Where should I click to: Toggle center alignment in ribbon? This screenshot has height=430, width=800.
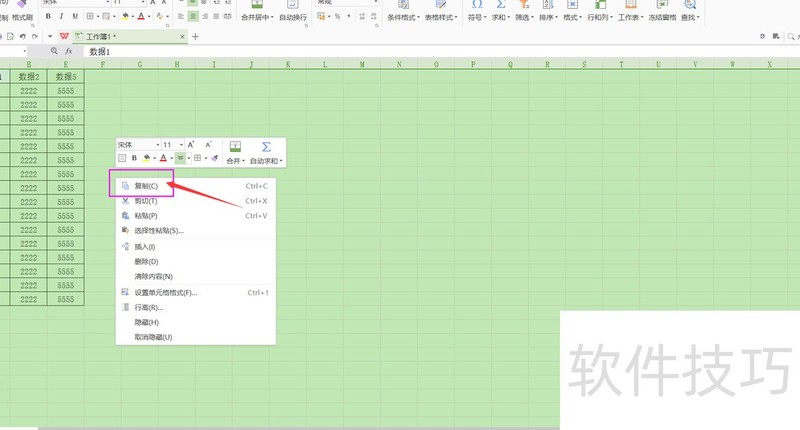coord(193,16)
